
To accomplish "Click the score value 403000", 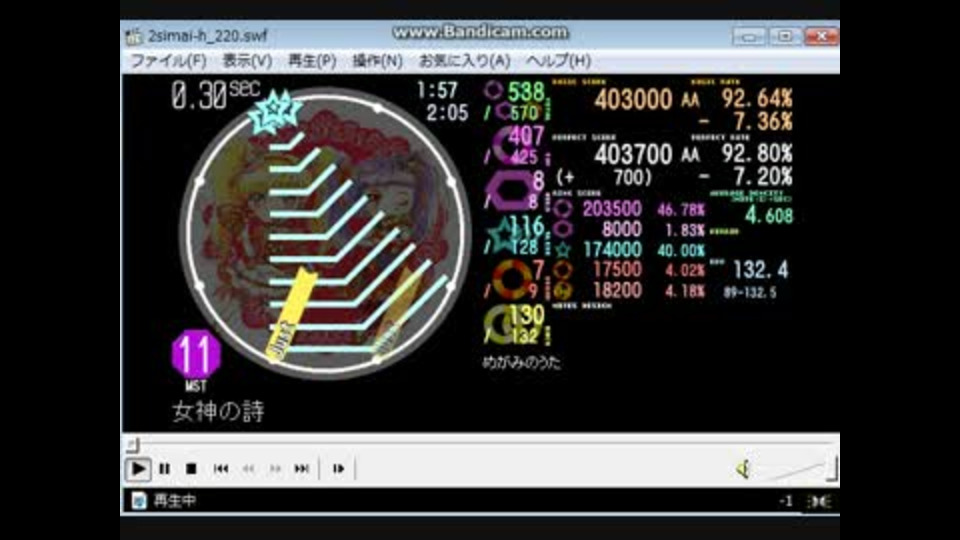I will [x=633, y=100].
